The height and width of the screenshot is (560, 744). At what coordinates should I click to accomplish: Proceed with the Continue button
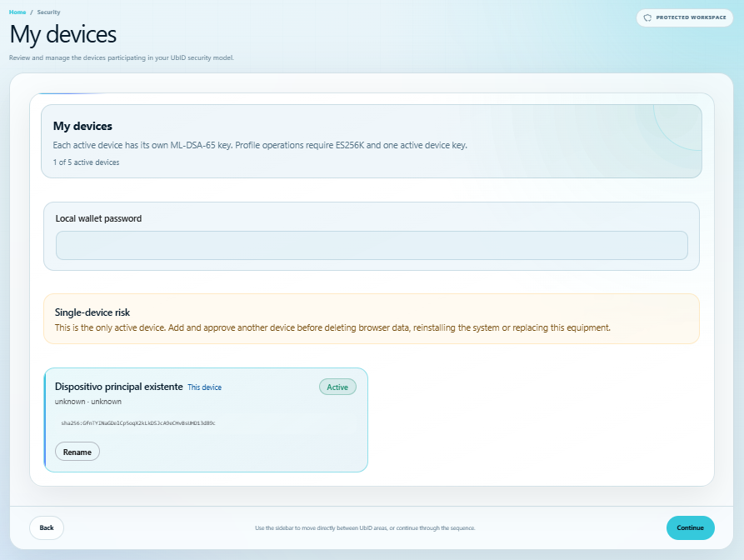(x=690, y=527)
